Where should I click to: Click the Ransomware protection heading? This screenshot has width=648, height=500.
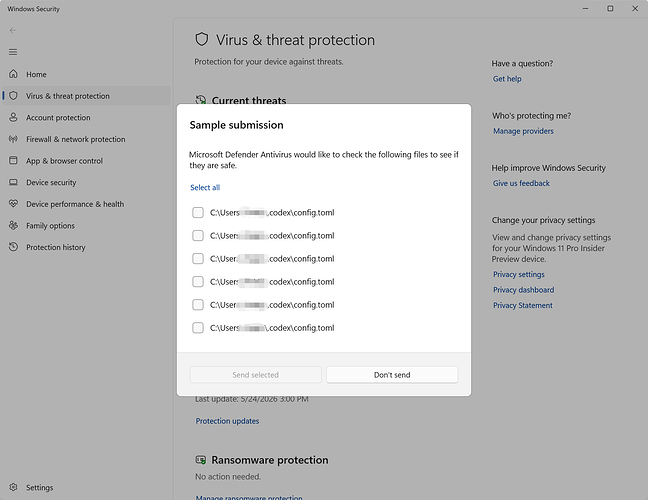[270, 460]
